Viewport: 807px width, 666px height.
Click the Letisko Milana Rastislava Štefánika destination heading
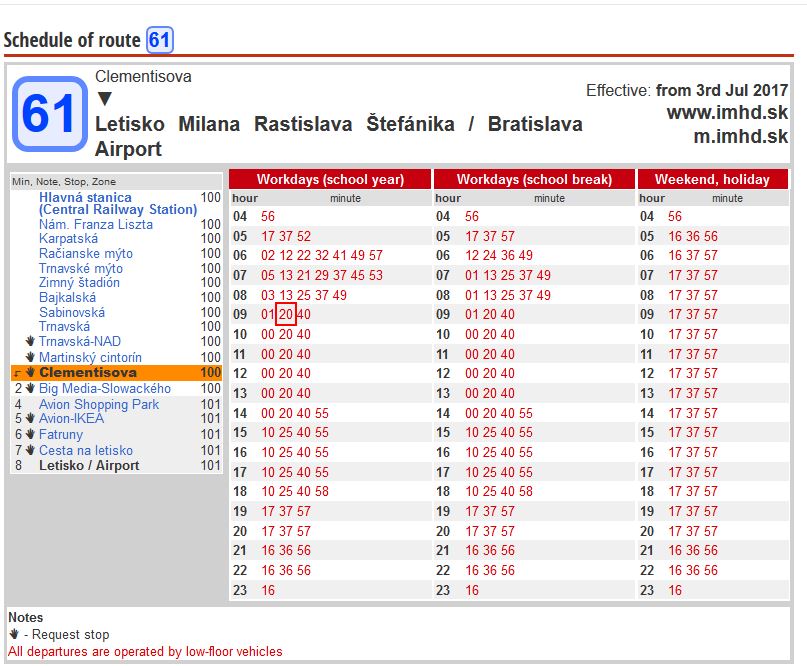[339, 136]
